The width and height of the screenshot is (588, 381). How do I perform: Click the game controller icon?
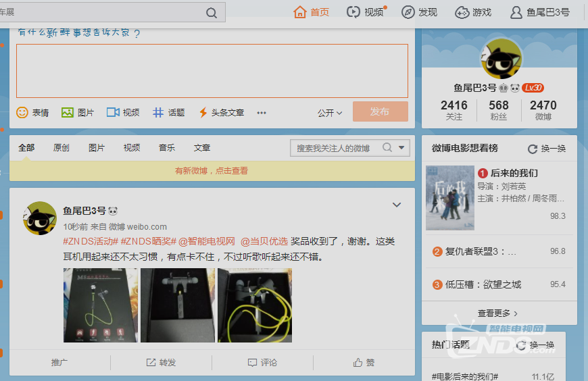(462, 13)
